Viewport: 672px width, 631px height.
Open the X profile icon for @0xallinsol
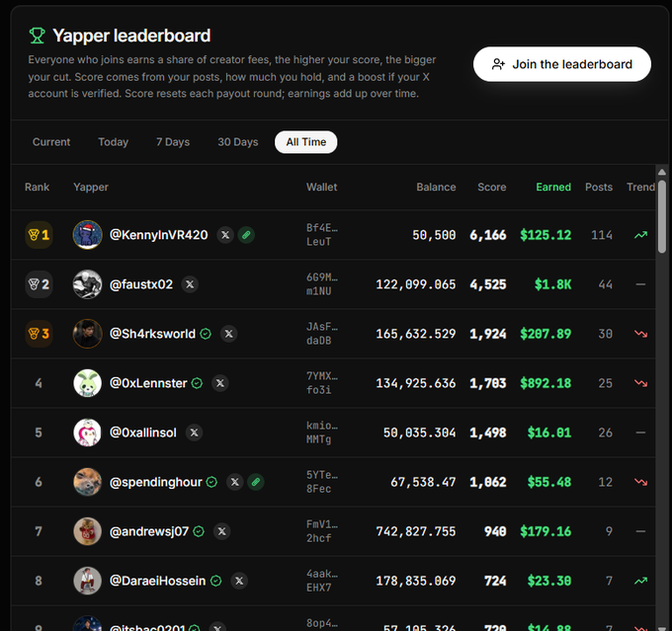194,433
